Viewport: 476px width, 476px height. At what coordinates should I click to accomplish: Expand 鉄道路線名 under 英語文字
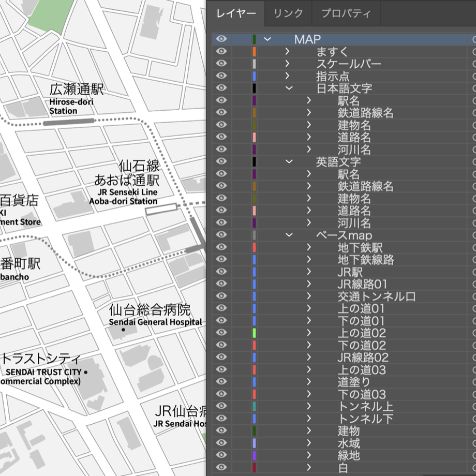click(x=309, y=186)
